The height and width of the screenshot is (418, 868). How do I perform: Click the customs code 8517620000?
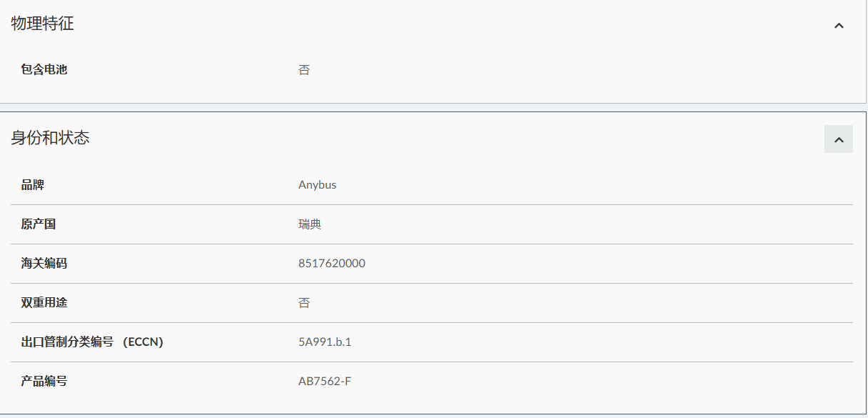point(331,264)
